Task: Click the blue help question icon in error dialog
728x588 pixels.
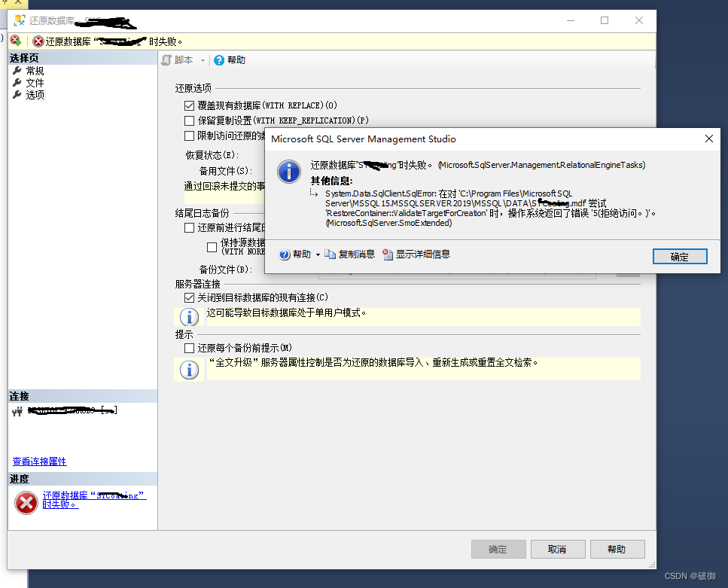Action: pos(284,254)
